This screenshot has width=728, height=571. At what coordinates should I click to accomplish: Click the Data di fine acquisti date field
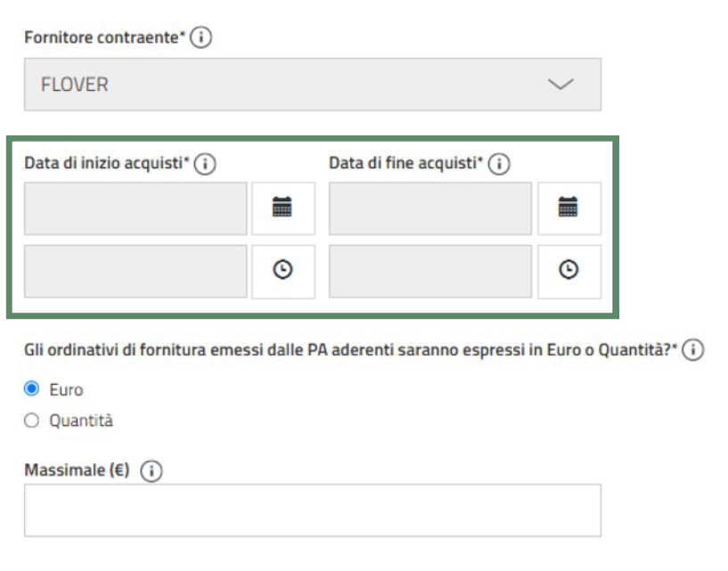point(429,208)
